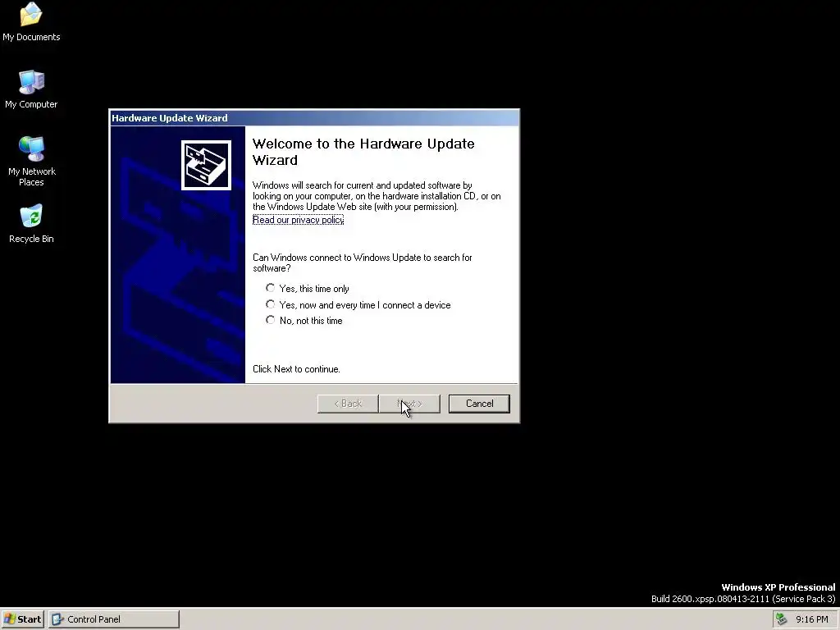Click the "Welcome to the Hardware Update Wizard" heading
Screen dimensions: 840x630
coord(363,152)
